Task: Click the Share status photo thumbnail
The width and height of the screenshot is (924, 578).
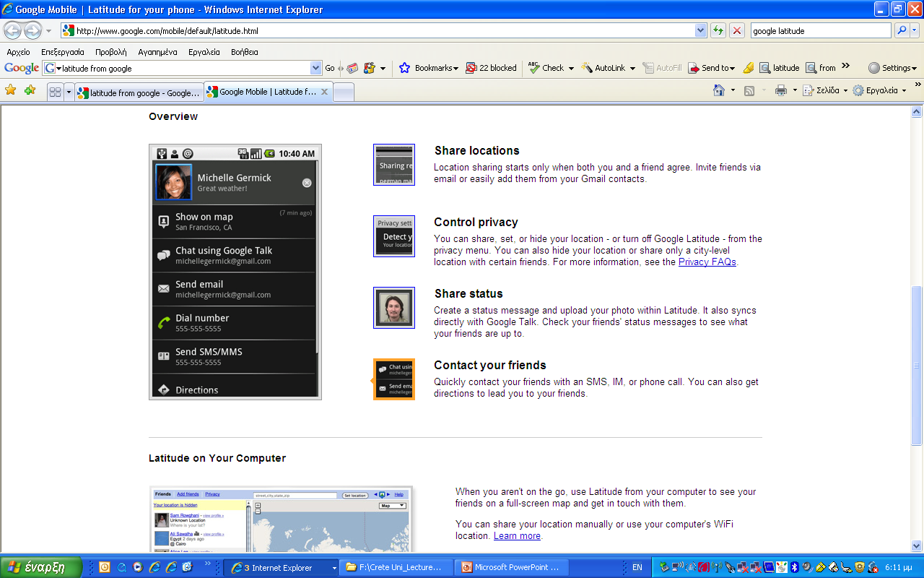Action: 394,308
